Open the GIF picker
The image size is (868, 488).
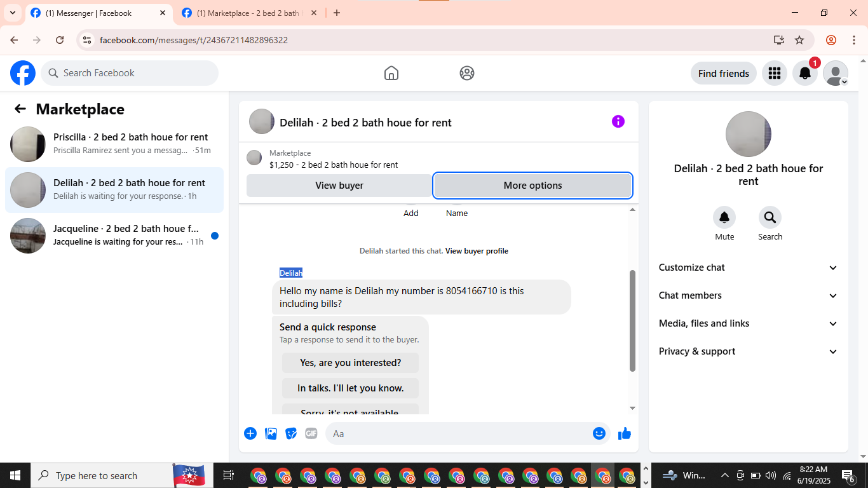311,433
